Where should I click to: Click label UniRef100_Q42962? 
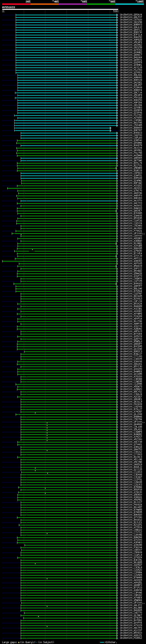(131, 45)
